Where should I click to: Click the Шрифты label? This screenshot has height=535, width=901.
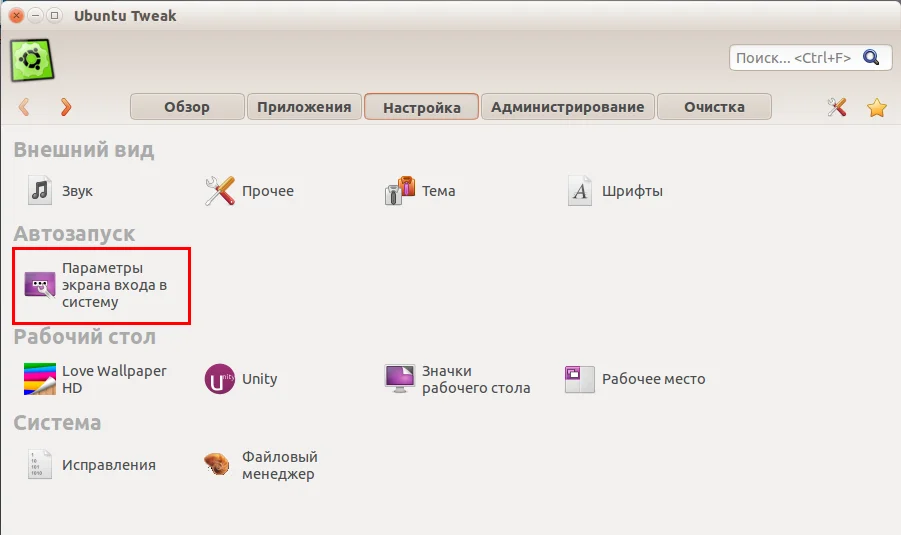632,191
